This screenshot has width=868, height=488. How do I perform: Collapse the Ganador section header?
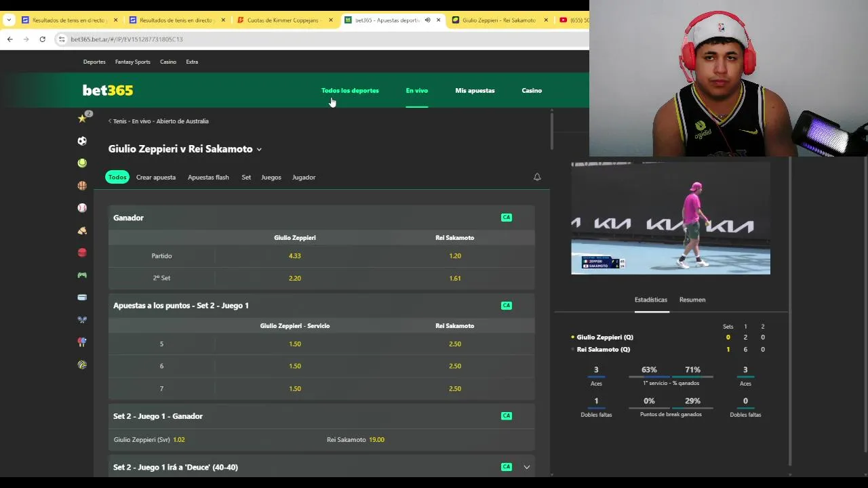tap(321, 218)
